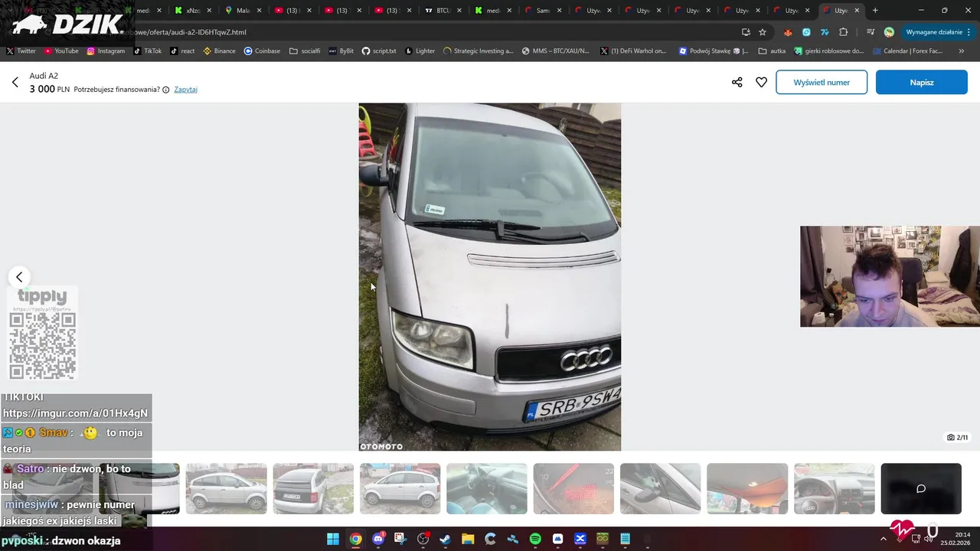
Task: Bookmark this page with the star icon
Action: [763, 32]
